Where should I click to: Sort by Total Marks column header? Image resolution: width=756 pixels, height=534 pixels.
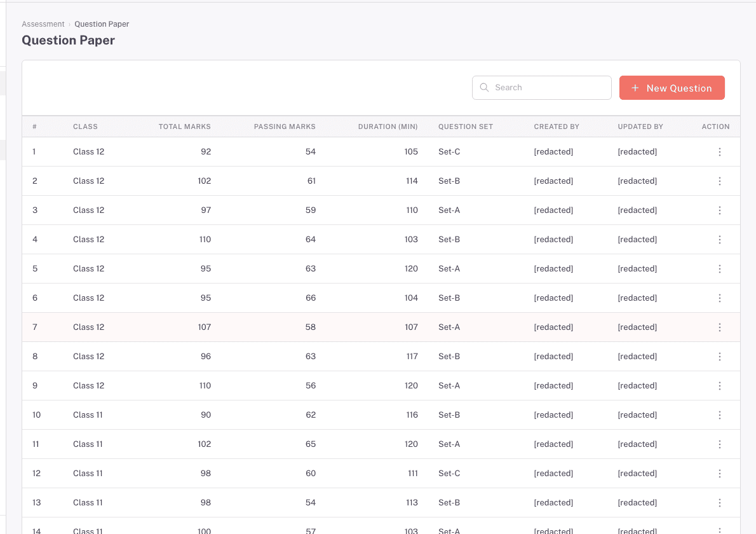point(185,127)
